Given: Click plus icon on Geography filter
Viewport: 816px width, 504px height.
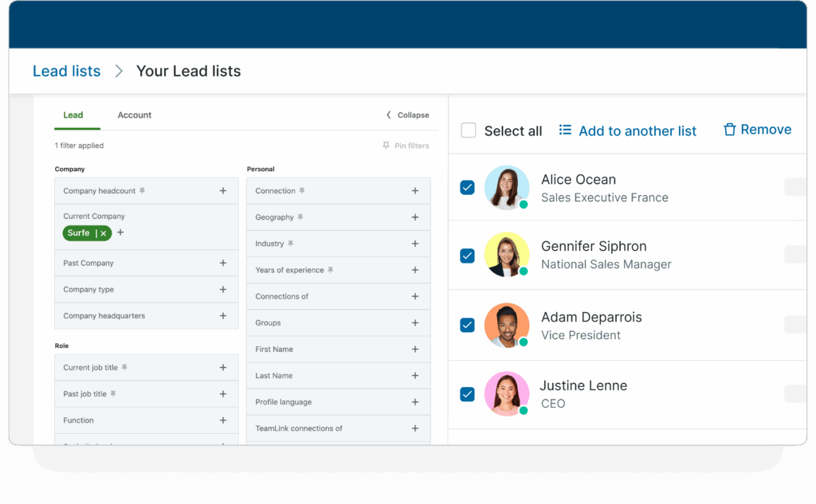Looking at the screenshot, I should [x=415, y=217].
